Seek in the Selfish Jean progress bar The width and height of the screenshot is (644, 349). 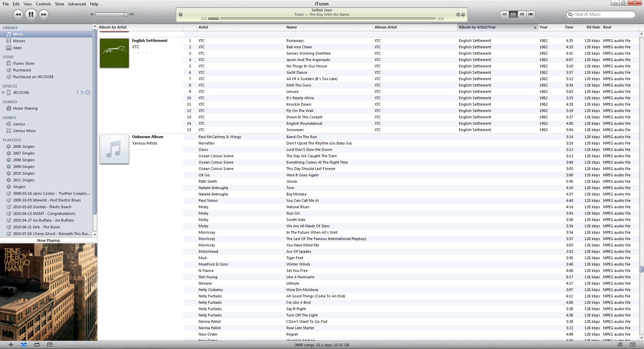pos(322,18)
